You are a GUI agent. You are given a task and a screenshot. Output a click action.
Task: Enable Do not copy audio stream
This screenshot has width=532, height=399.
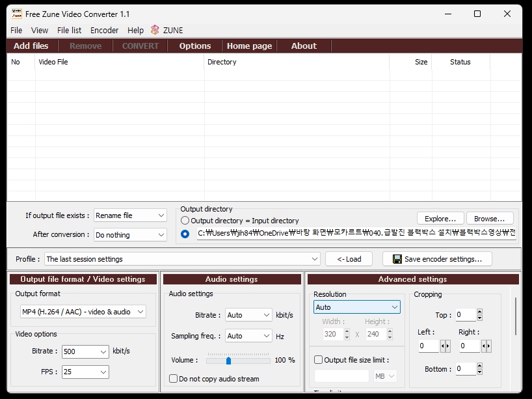coord(174,379)
